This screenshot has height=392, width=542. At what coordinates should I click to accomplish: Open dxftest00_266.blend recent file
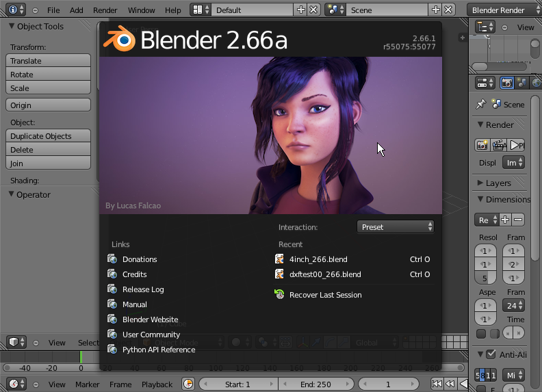(354, 274)
